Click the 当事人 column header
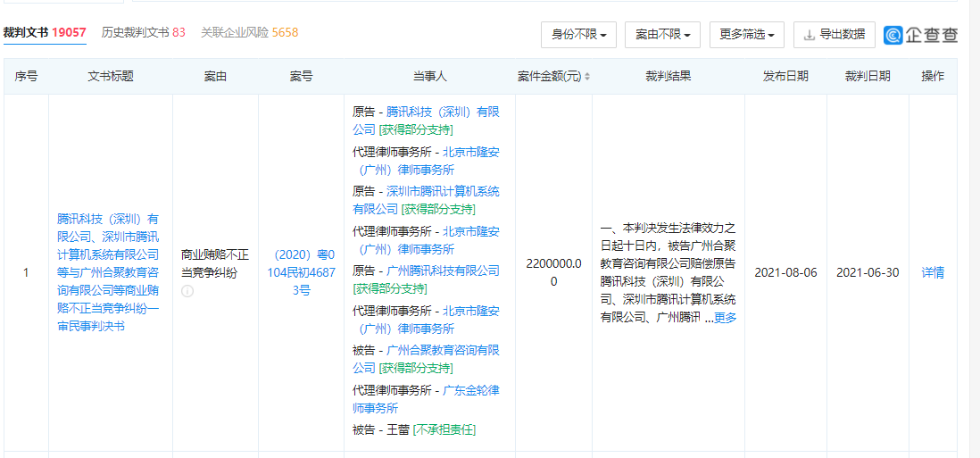 coord(429,76)
